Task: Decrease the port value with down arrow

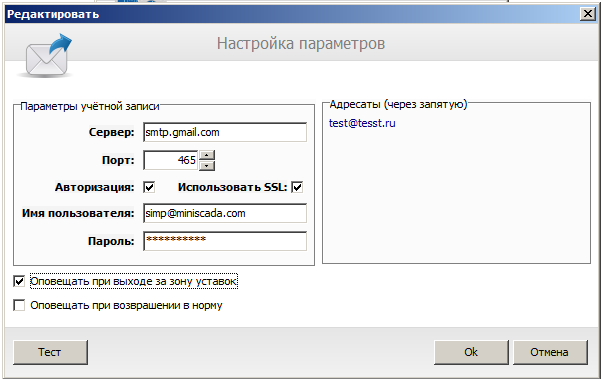Action: [207, 166]
